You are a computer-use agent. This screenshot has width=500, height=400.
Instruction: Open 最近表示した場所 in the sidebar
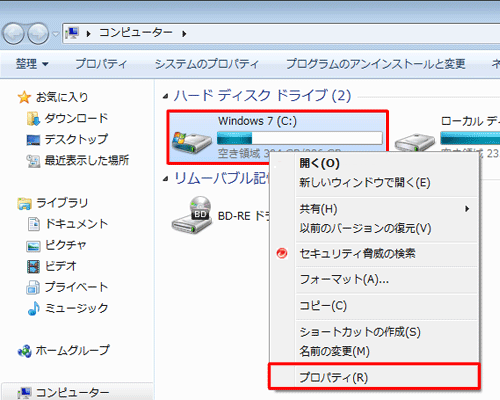tap(87, 160)
